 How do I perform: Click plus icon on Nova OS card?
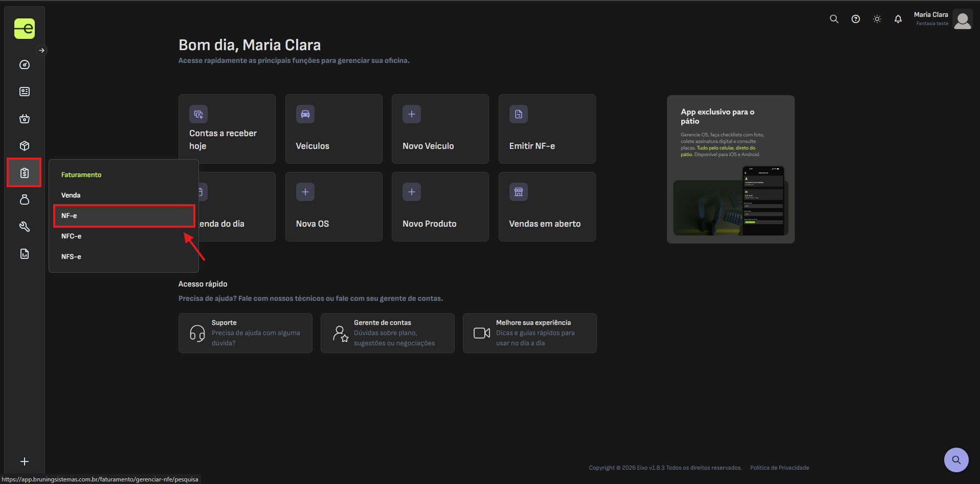pyautogui.click(x=305, y=192)
